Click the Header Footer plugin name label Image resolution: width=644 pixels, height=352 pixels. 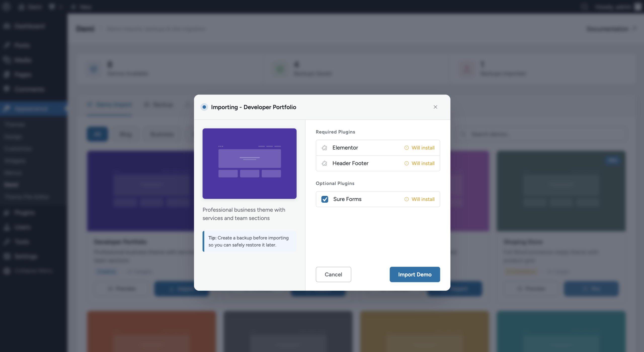click(350, 163)
